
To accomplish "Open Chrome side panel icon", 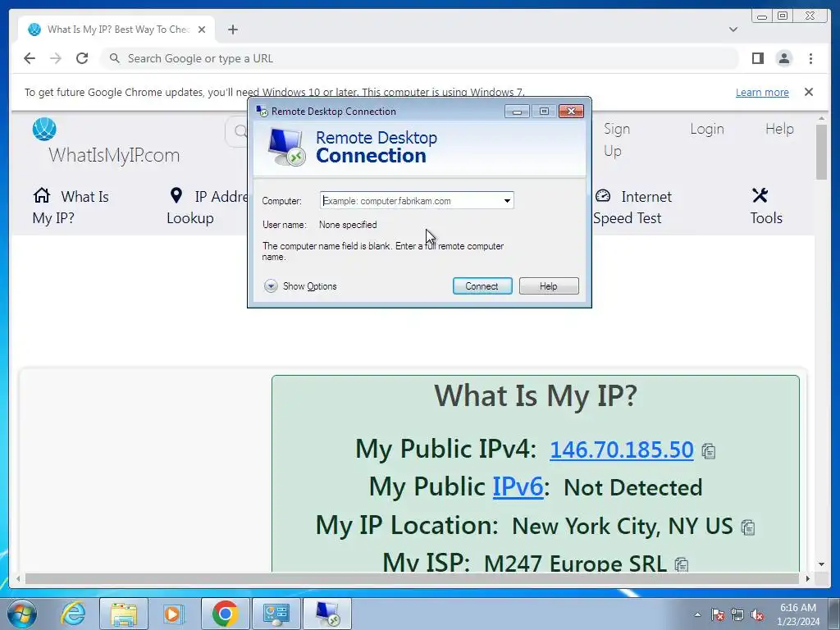I will tap(757, 58).
